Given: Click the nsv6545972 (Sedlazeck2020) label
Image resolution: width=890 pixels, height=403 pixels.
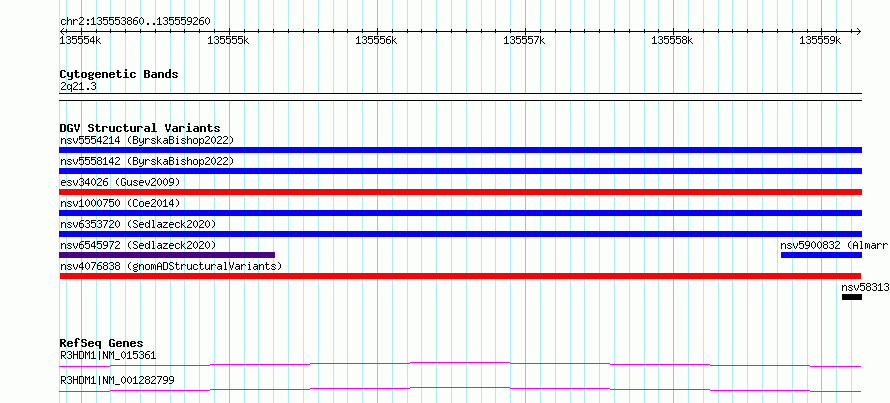Looking at the screenshot, I should point(138,245).
